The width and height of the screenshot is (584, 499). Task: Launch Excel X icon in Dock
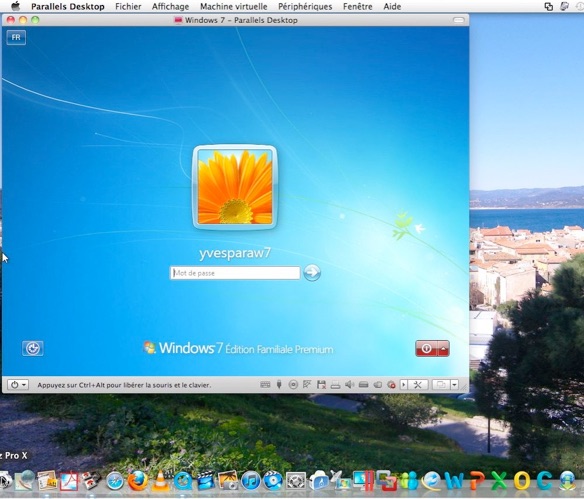pos(499,481)
